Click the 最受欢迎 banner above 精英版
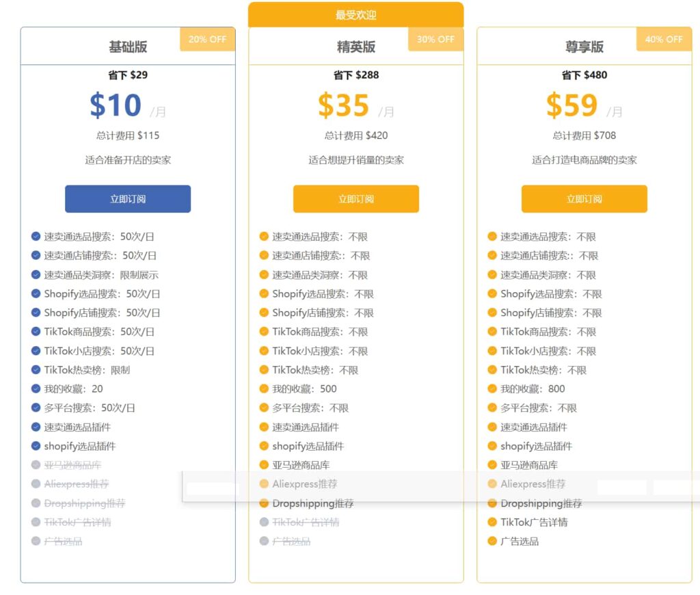700x595 pixels. [x=356, y=14]
